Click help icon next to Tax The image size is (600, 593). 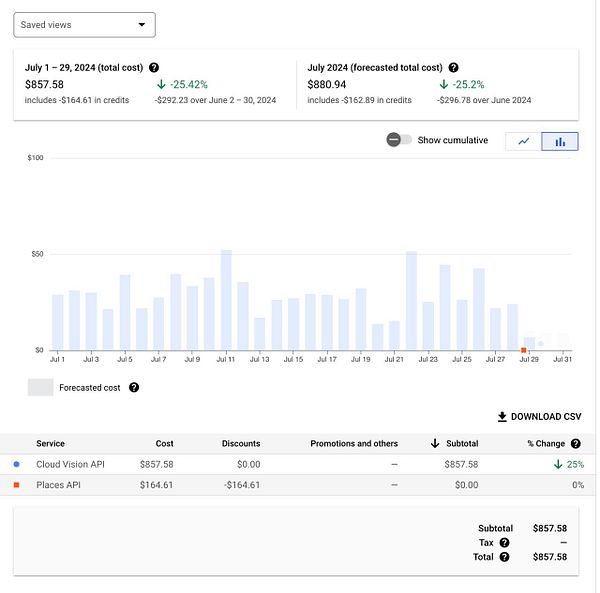pos(504,543)
